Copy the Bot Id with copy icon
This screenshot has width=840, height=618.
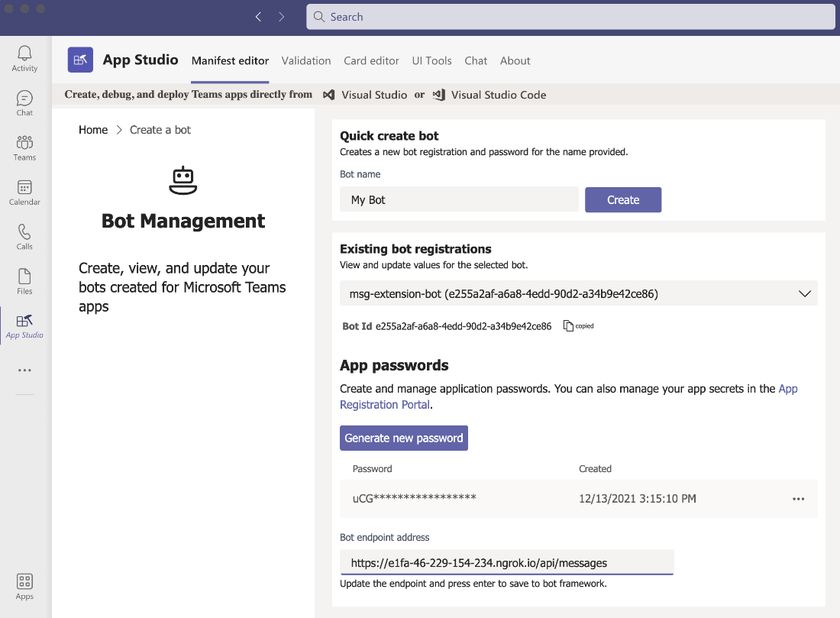coord(568,326)
